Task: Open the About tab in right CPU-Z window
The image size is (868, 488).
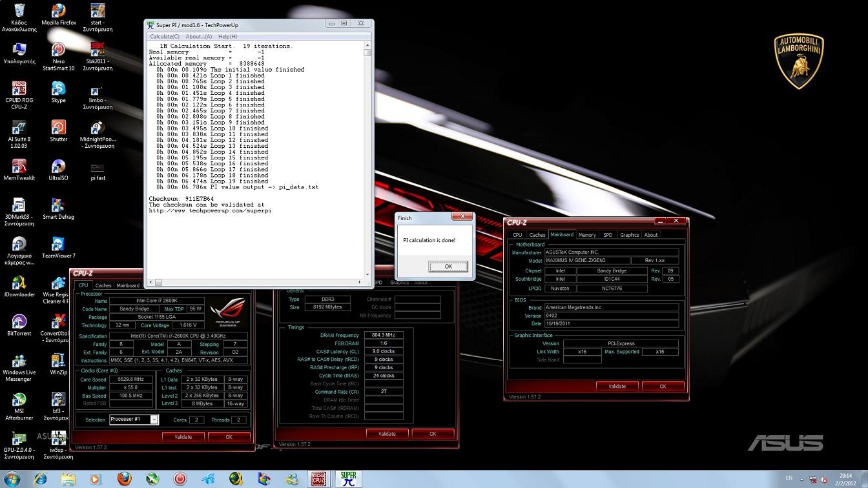Action: 651,235
